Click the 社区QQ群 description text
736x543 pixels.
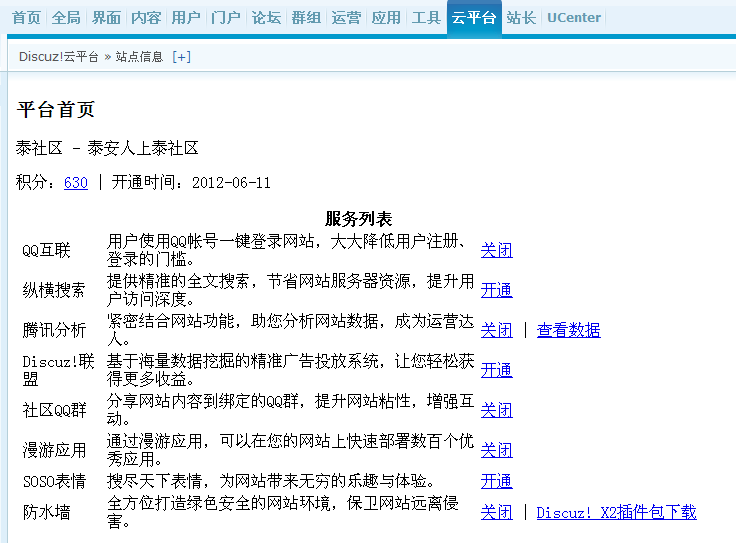point(290,410)
